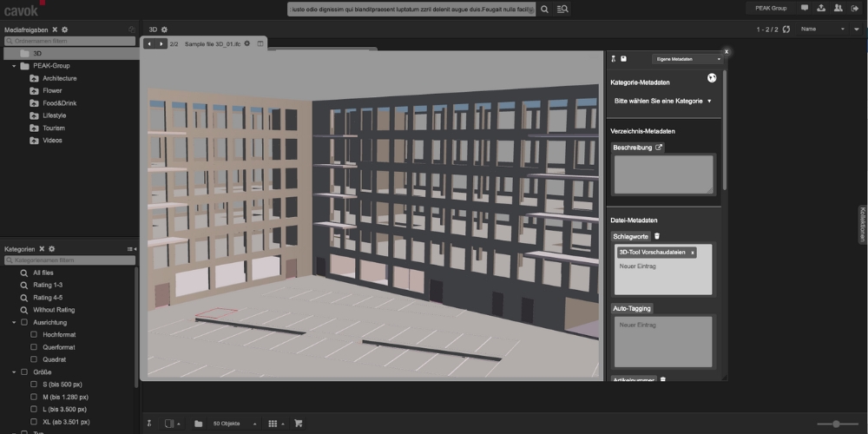Viewport: 868px width, 434px height.
Task: Check the Hochformat checkbox
Action: pos(34,334)
